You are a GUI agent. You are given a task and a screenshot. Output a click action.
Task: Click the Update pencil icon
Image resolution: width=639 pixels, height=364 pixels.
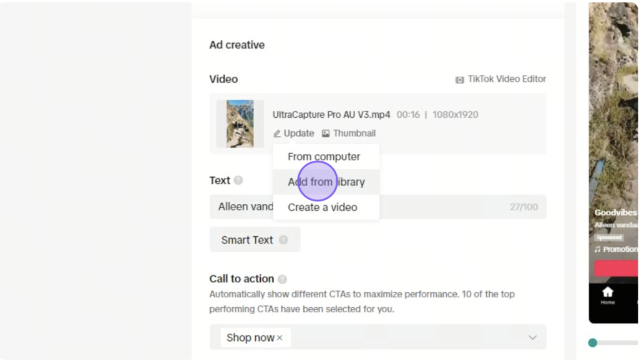coord(276,133)
